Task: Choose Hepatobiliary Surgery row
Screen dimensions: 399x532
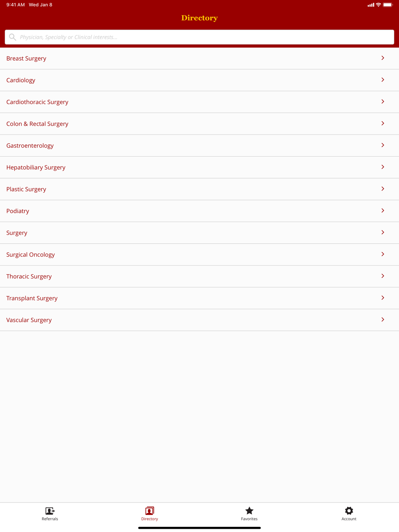Action: tap(199, 167)
